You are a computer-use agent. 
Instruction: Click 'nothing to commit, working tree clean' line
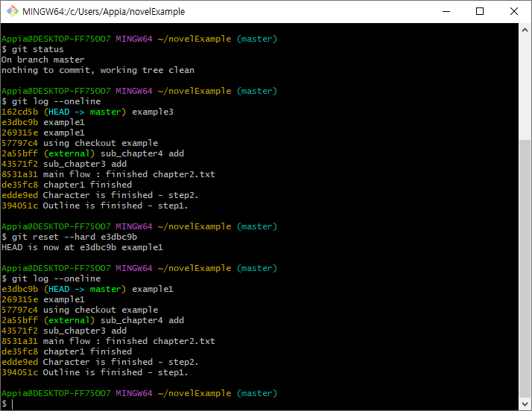[98, 70]
